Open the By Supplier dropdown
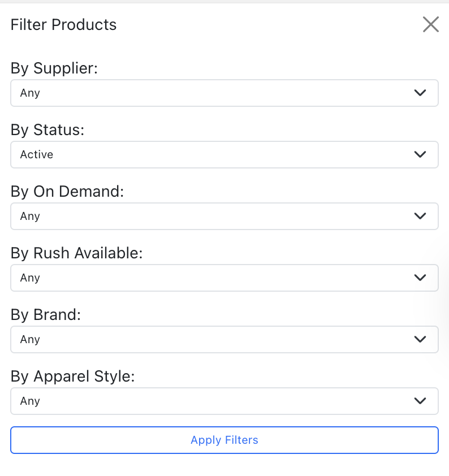The image size is (449, 476). tap(225, 93)
